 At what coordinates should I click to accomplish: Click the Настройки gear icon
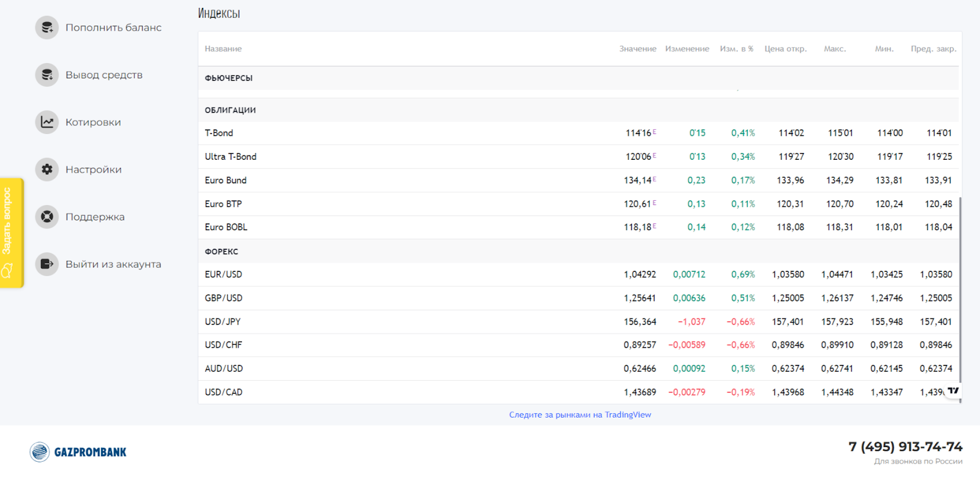coord(47,169)
